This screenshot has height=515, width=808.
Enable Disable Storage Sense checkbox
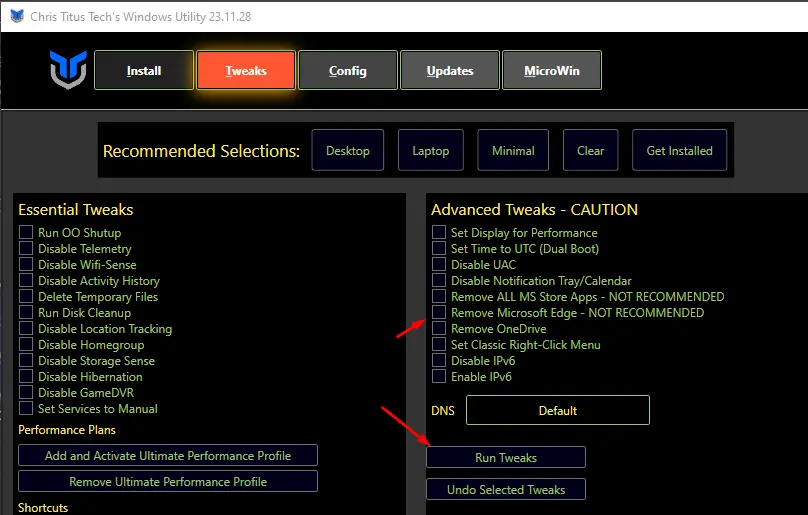(x=26, y=360)
